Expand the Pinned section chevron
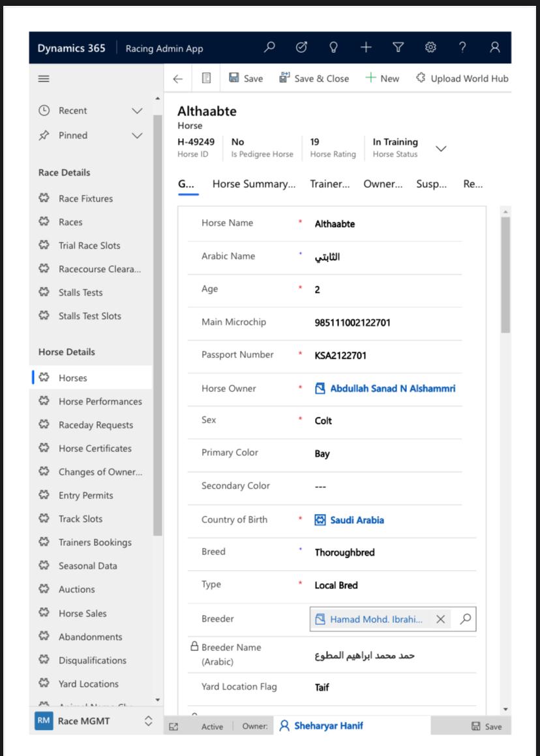Screen dimensions: 540x756 (137, 136)
